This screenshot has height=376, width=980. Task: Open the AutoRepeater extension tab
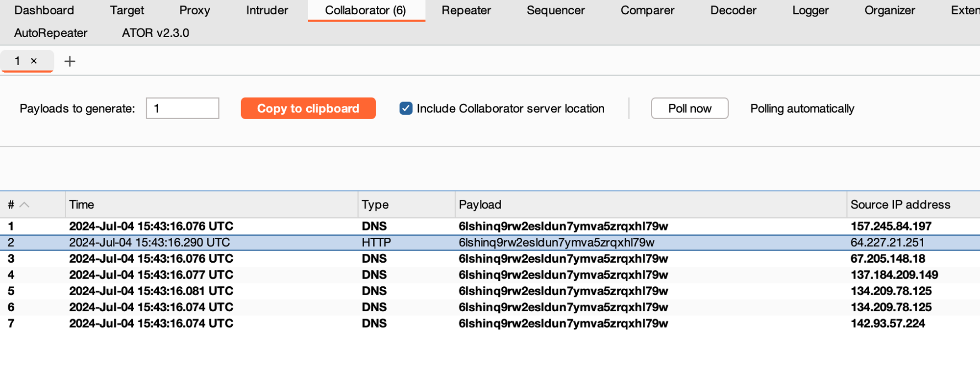pos(50,33)
